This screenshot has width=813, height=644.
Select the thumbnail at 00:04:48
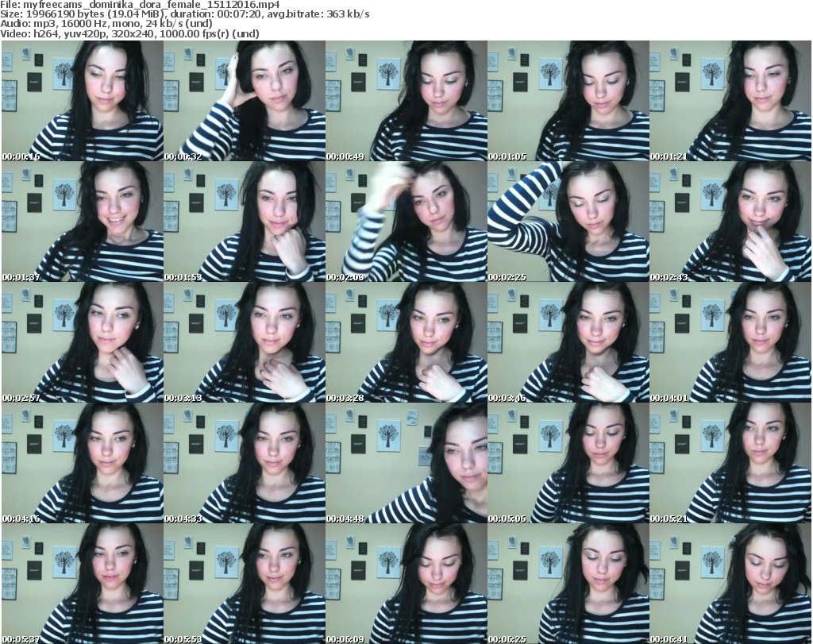[x=406, y=463]
